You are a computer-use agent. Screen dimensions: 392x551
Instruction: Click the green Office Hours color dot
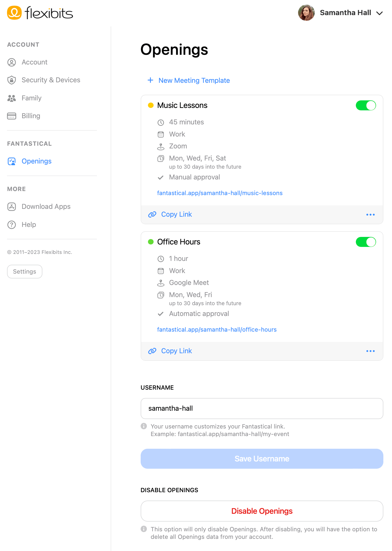pyautogui.click(x=151, y=242)
